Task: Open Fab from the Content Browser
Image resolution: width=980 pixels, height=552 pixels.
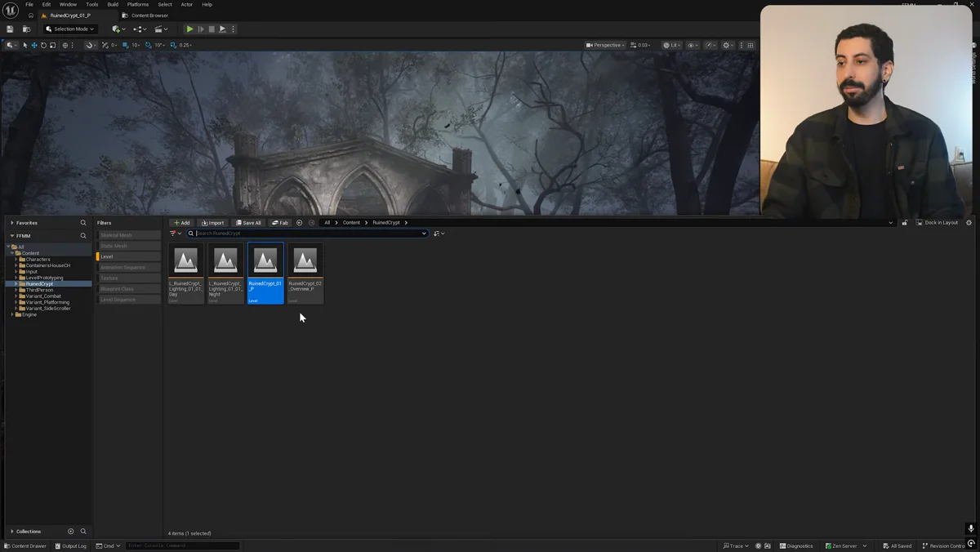Action: 280,222
